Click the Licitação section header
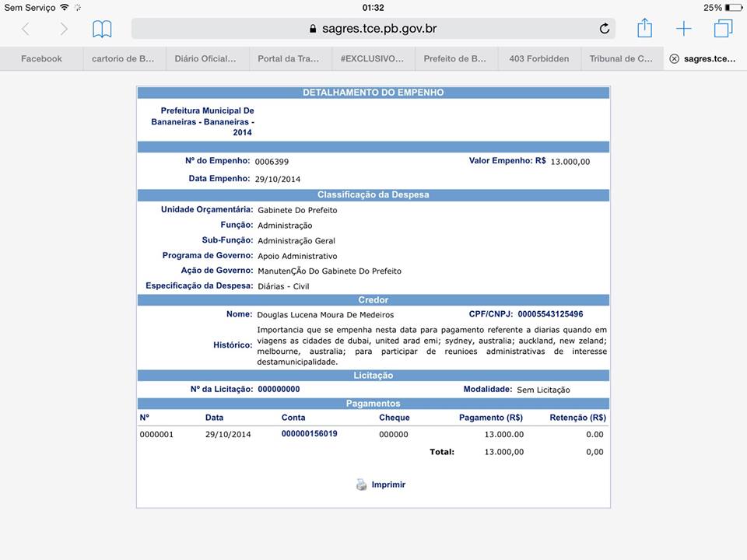This screenshot has height=560, width=747. click(x=373, y=375)
